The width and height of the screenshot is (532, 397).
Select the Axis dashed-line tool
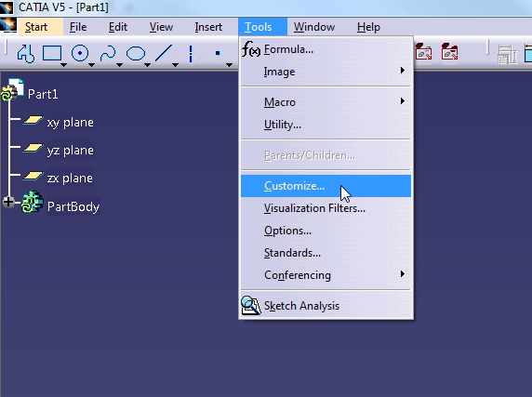(191, 54)
